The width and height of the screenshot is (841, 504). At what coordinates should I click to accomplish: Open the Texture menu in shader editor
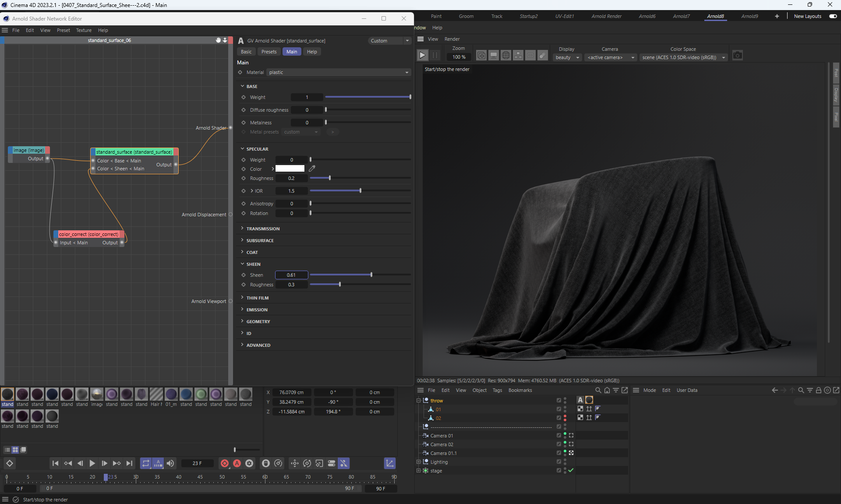[x=84, y=30]
